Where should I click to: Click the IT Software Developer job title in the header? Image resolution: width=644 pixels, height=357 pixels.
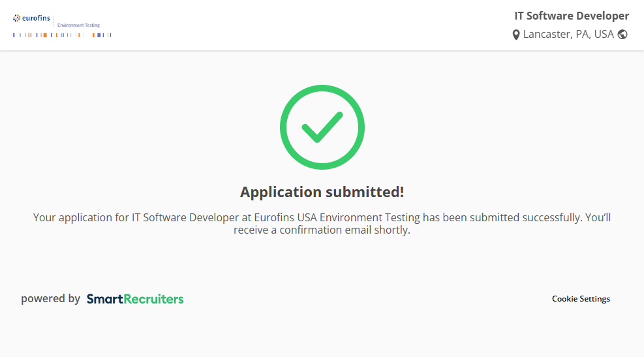[572, 16]
